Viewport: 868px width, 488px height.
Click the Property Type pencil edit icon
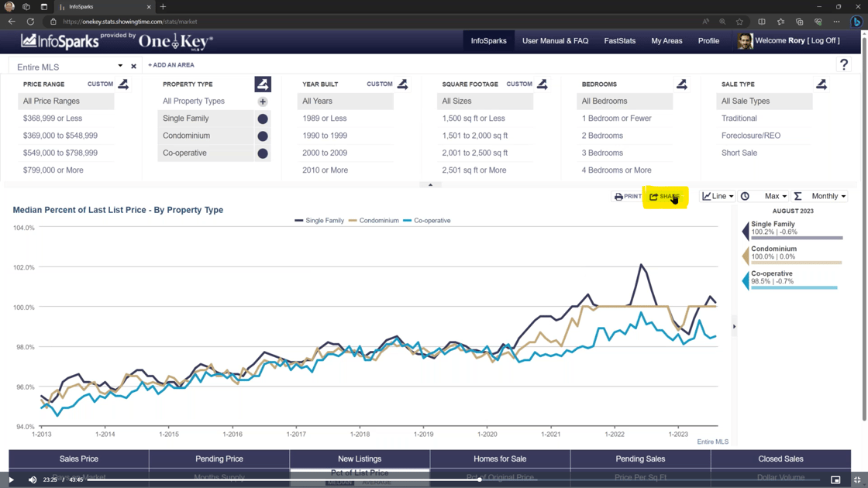pos(263,84)
